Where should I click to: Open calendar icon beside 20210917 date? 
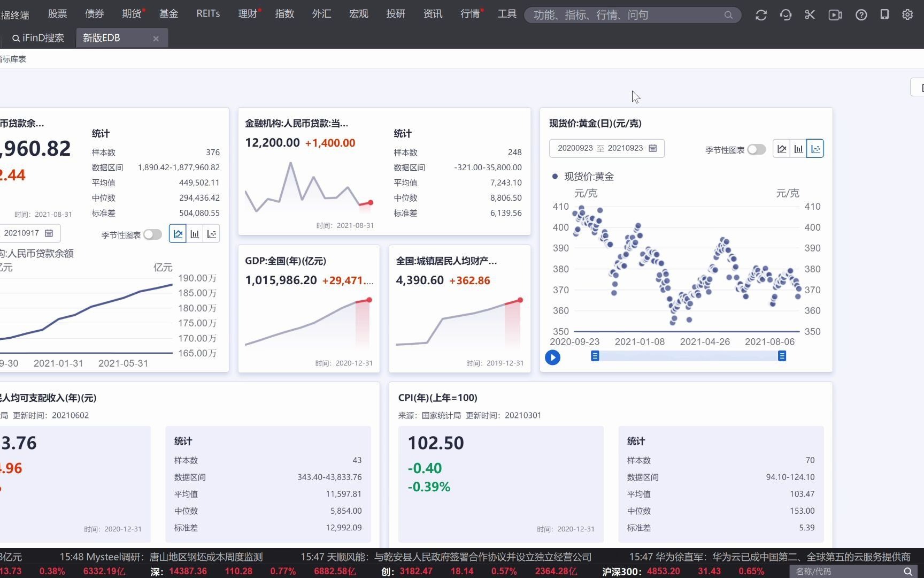(x=49, y=233)
